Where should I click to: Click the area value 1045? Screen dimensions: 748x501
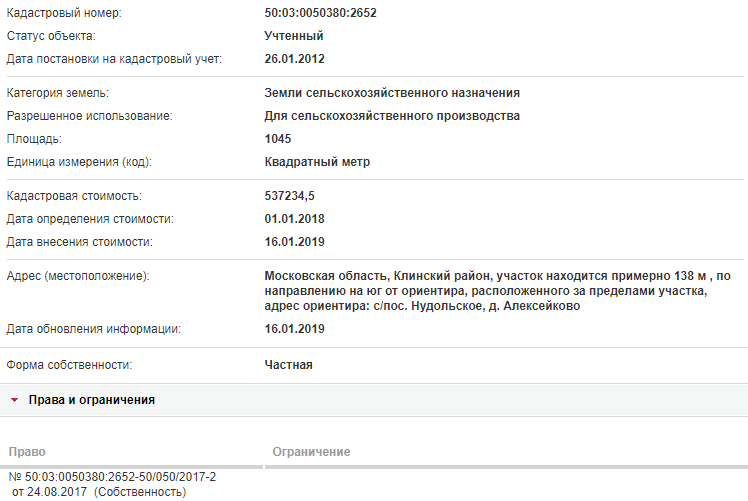pyautogui.click(x=278, y=139)
